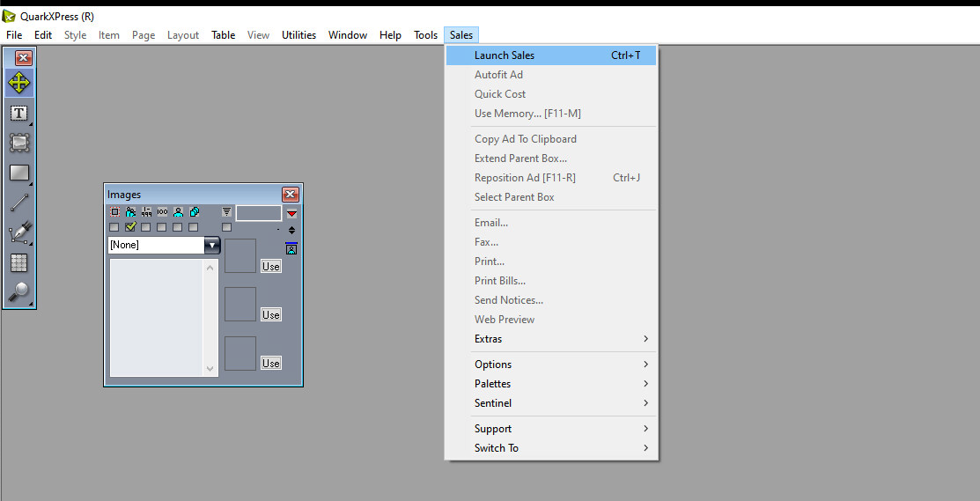Click the framed portrait icon in Images

(291, 248)
